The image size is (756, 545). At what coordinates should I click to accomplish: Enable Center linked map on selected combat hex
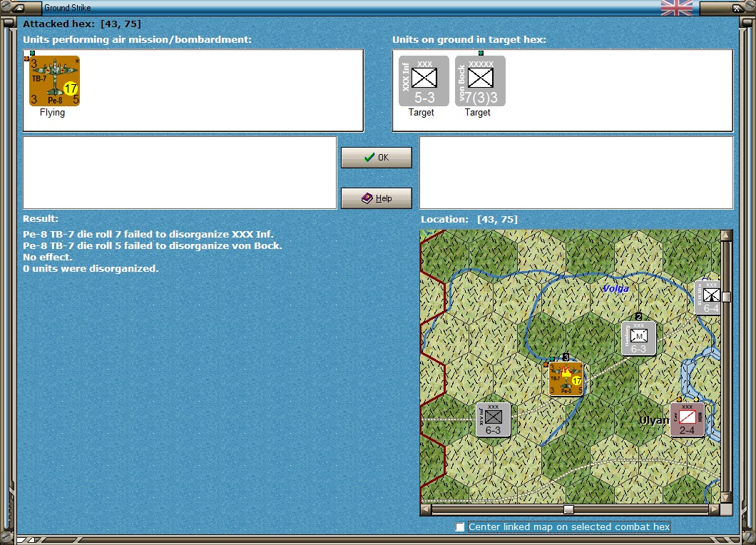460,527
